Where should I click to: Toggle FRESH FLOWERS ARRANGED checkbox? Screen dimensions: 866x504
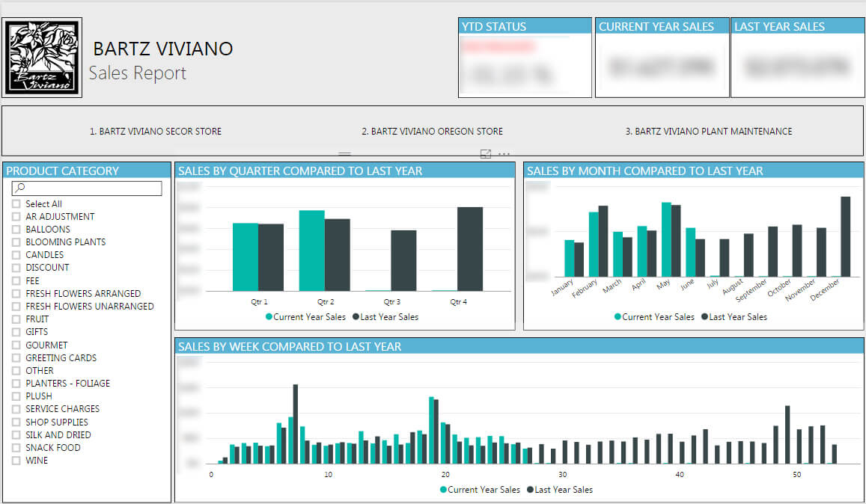tap(16, 293)
